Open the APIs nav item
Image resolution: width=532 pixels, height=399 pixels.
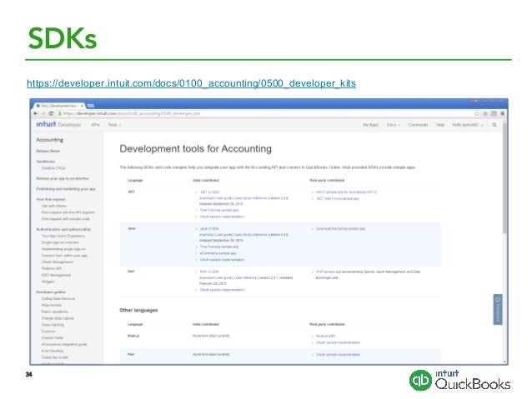95,125
